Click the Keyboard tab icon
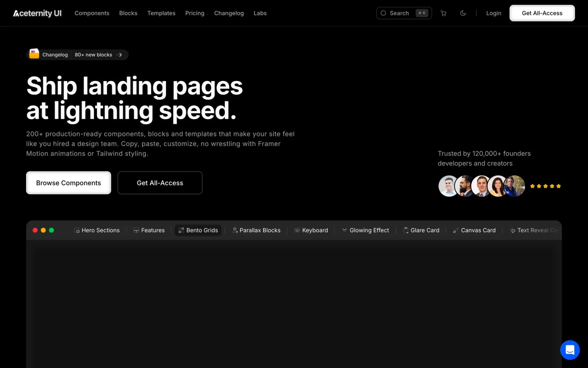This screenshot has width=588, height=368. (x=297, y=230)
